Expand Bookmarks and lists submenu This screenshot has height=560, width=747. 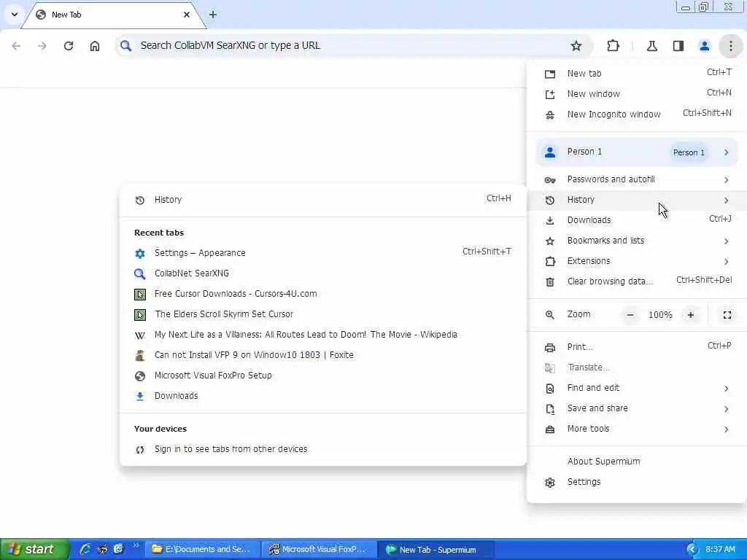(x=637, y=241)
